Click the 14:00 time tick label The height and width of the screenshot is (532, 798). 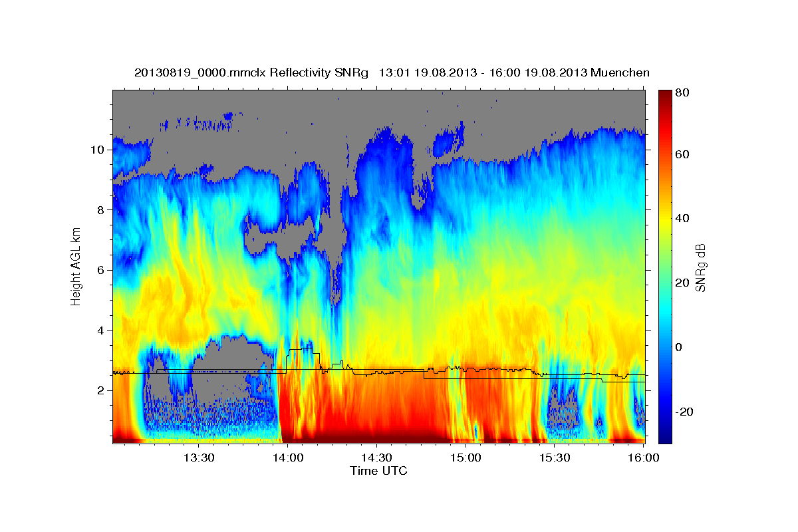(288, 458)
